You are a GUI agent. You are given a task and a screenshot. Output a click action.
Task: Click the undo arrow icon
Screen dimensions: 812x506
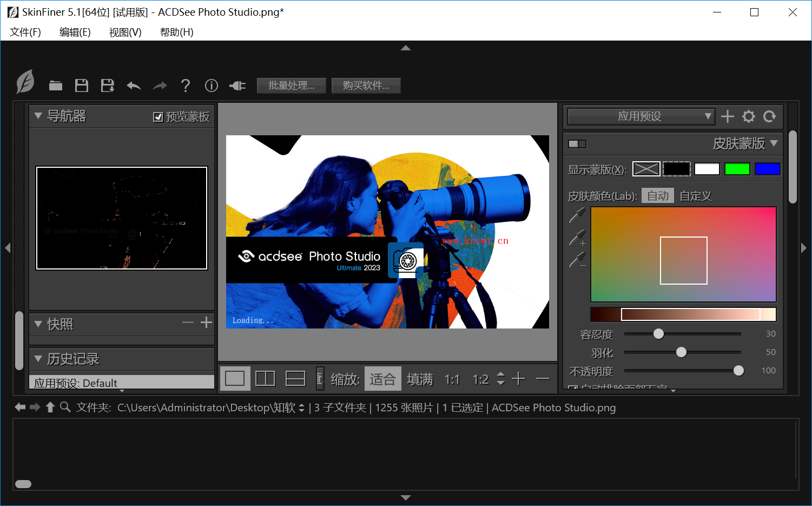[x=134, y=86]
